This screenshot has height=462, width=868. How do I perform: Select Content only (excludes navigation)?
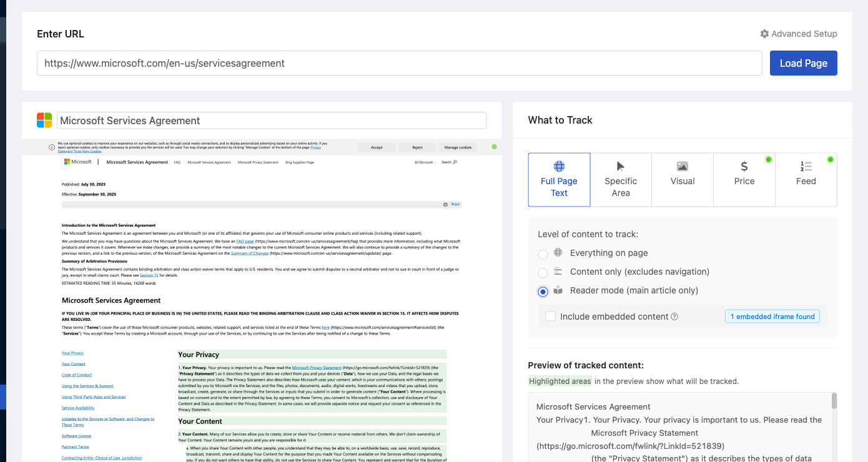point(543,272)
